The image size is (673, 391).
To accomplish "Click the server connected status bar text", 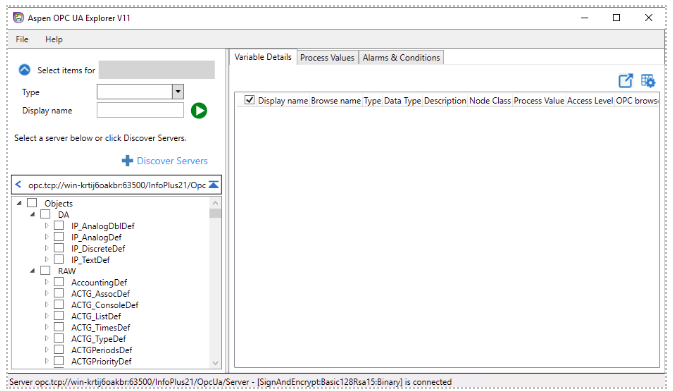I will coord(230,382).
